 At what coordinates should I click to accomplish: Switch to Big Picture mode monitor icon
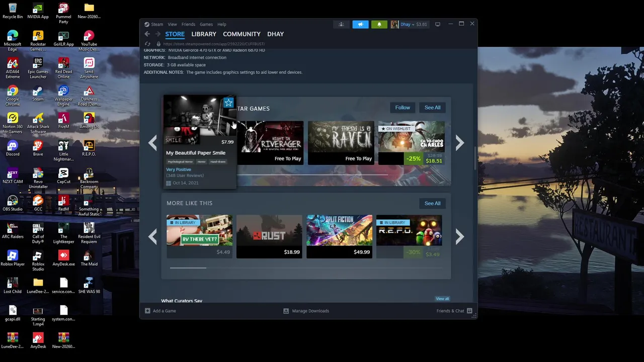(x=438, y=24)
